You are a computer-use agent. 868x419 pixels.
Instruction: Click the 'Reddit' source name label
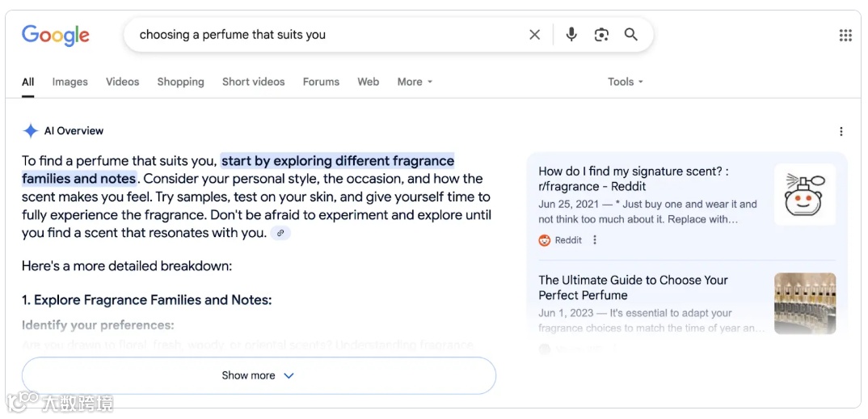click(568, 240)
